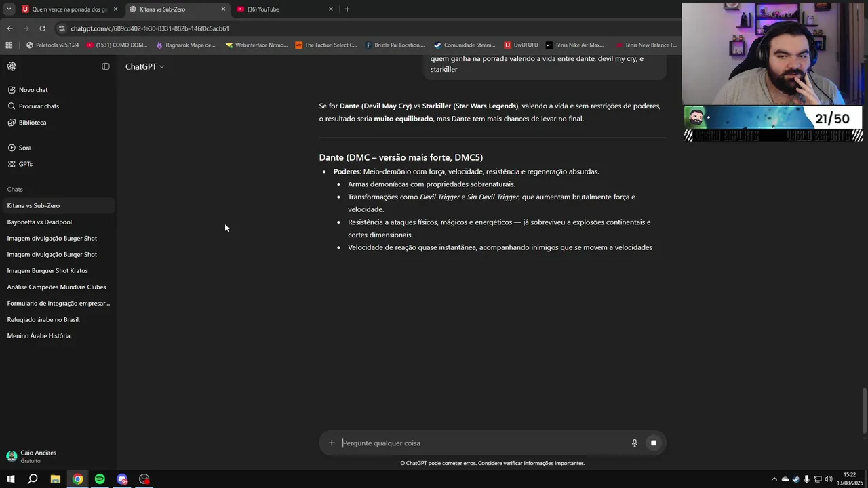
Task: Open Tênis New Balance bookmark
Action: [x=646, y=45]
